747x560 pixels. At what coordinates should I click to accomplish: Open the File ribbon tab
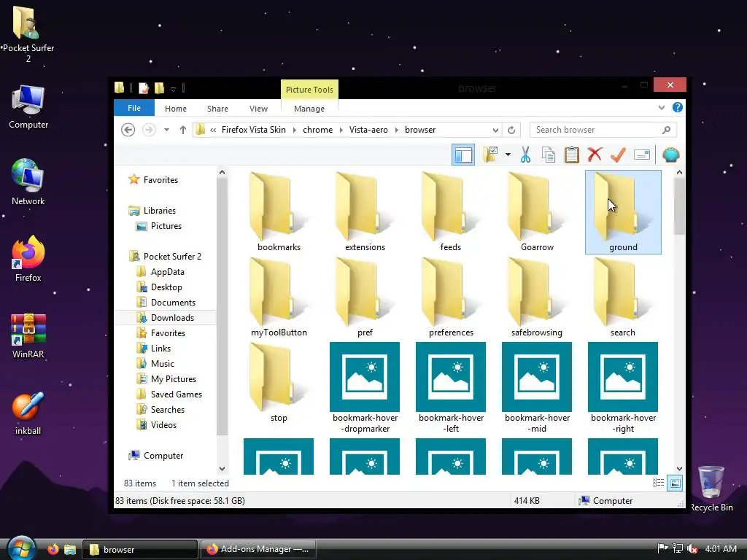(134, 108)
